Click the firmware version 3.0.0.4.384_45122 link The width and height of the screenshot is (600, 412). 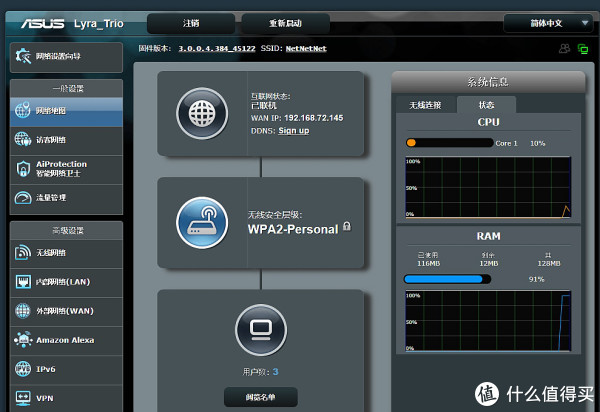pos(216,48)
